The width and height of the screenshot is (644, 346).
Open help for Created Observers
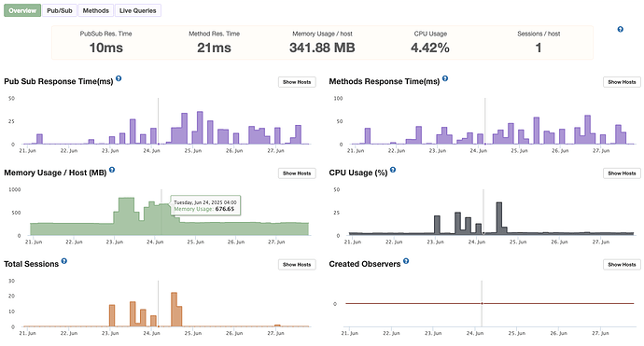(x=406, y=260)
